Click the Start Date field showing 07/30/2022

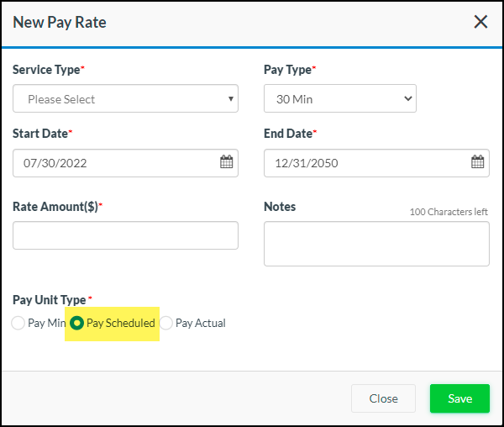[113, 163]
